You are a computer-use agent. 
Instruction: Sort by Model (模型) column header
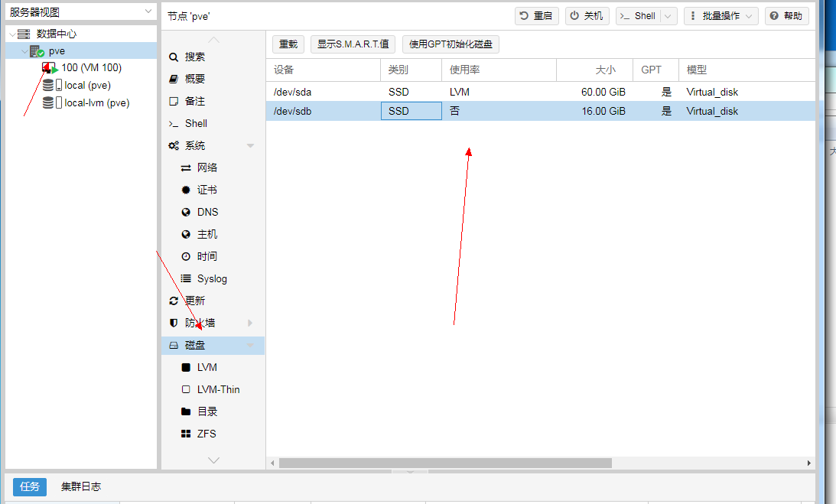tap(747, 70)
